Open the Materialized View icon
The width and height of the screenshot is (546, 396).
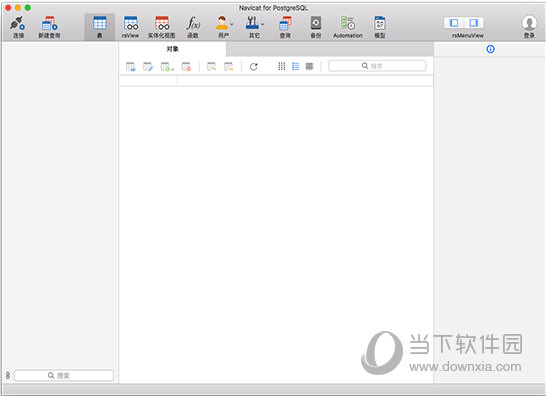pos(162,23)
